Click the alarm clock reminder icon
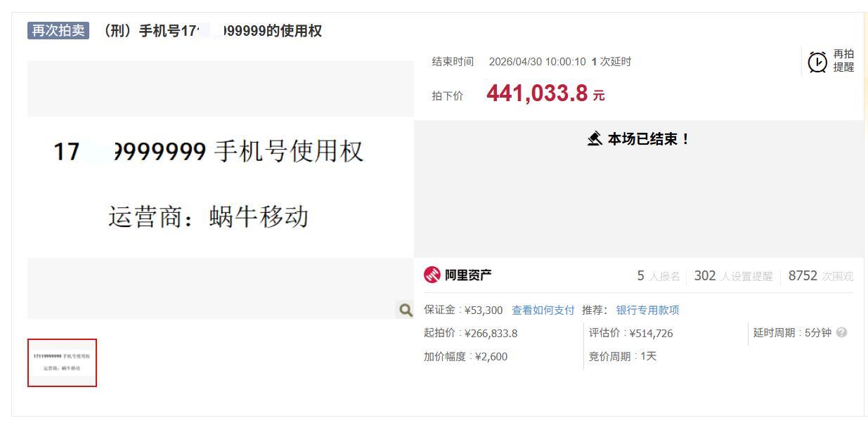868x425 pixels. tap(817, 62)
